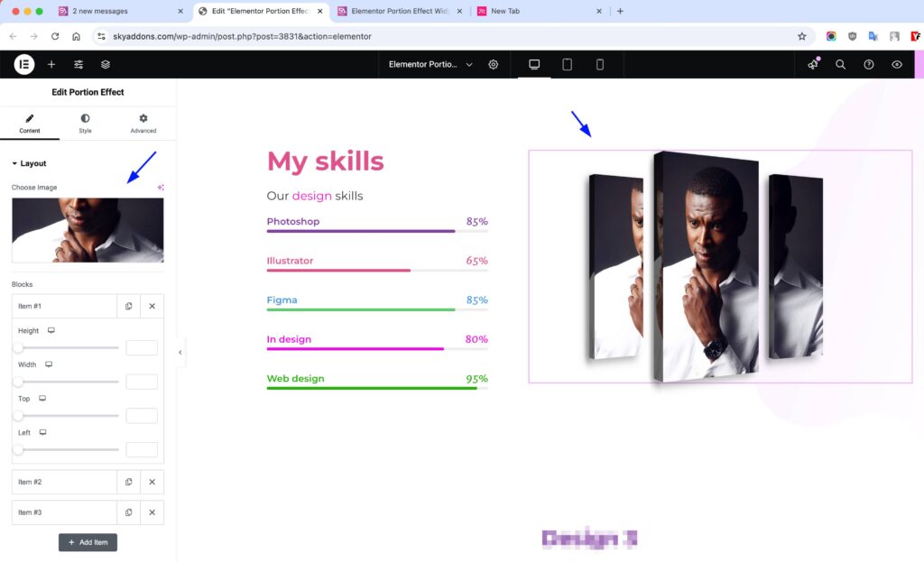
Task: Remove Item #3
Action: tap(152, 512)
